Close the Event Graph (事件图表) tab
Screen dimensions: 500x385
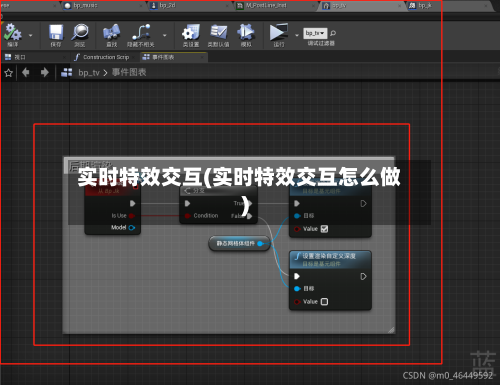tap(202, 57)
